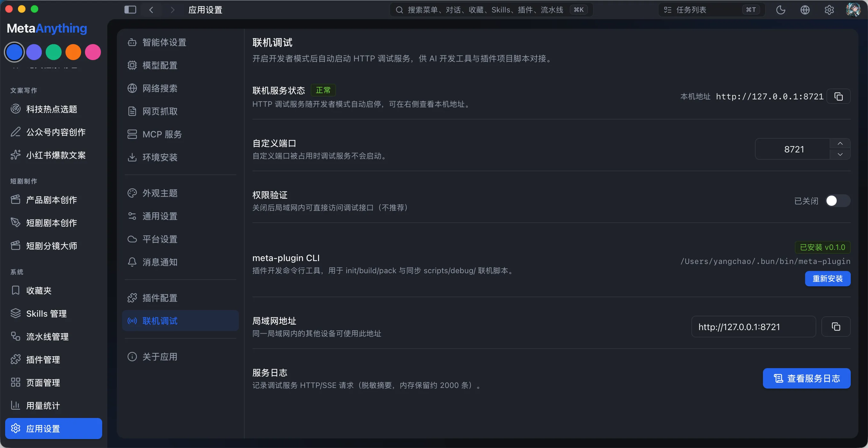This screenshot has height=448, width=868.
Task: Open 插件配置 settings section
Action: (x=180, y=298)
